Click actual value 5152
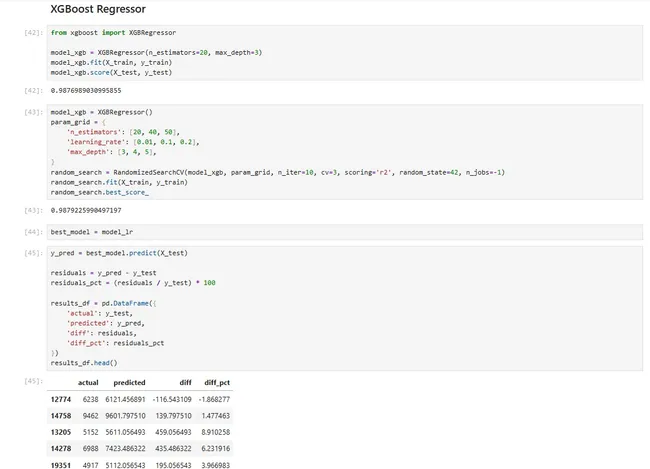 90,432
